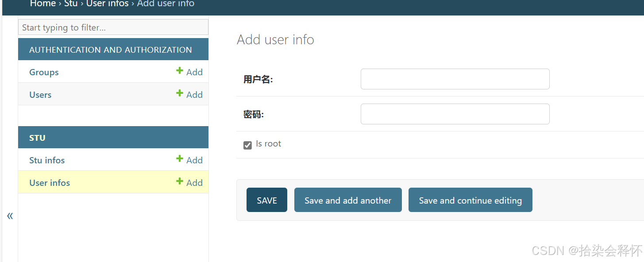
Task: Open Stu from the breadcrumb trail
Action: (71, 4)
